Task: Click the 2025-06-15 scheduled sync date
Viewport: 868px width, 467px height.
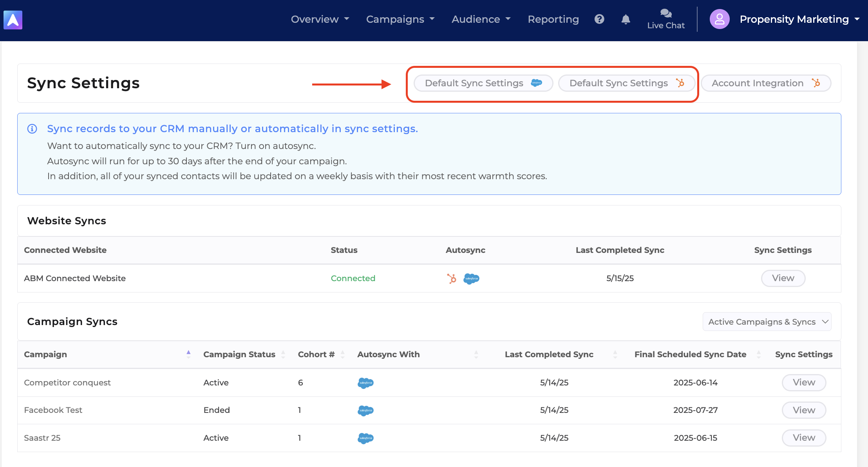Action: (x=696, y=438)
